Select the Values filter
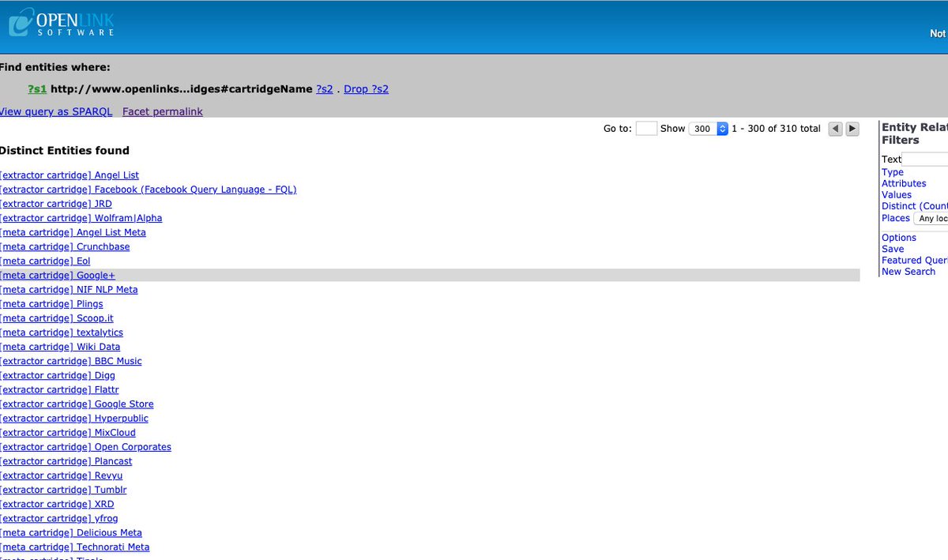 [897, 194]
